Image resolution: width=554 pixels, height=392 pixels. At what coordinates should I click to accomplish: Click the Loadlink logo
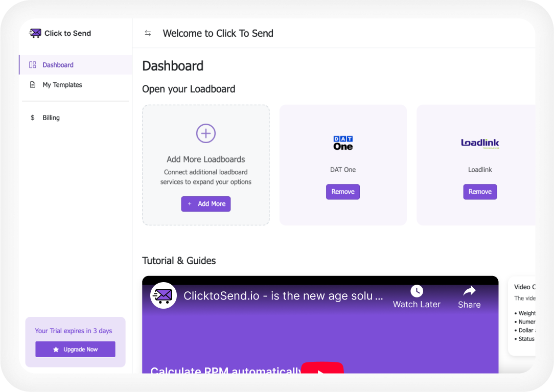pyautogui.click(x=480, y=143)
